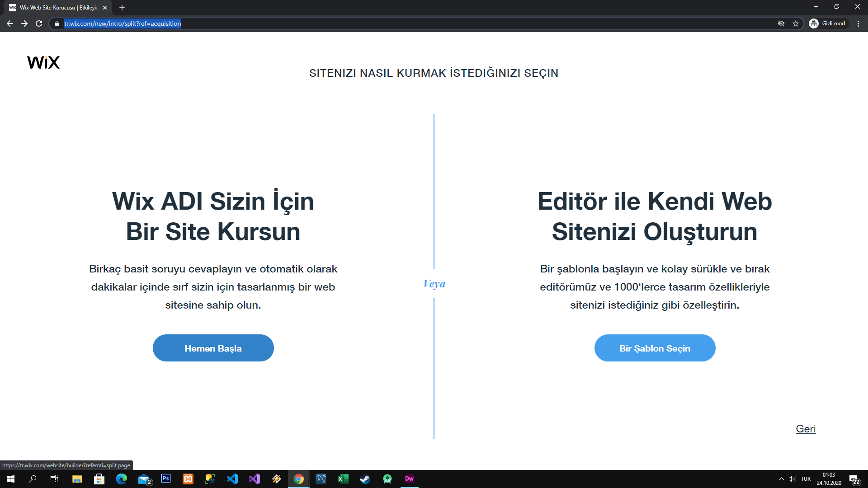
Task: Launch Photoshop from the taskbar
Action: point(166,479)
